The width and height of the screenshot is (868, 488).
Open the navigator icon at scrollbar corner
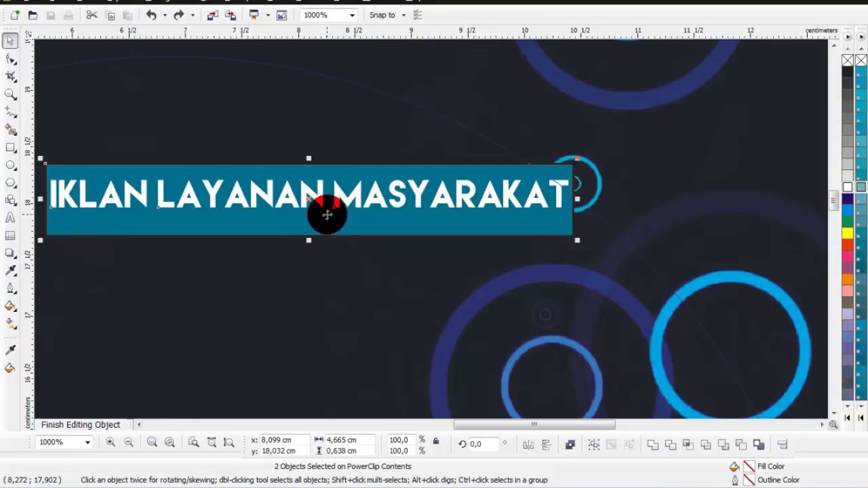tap(833, 424)
